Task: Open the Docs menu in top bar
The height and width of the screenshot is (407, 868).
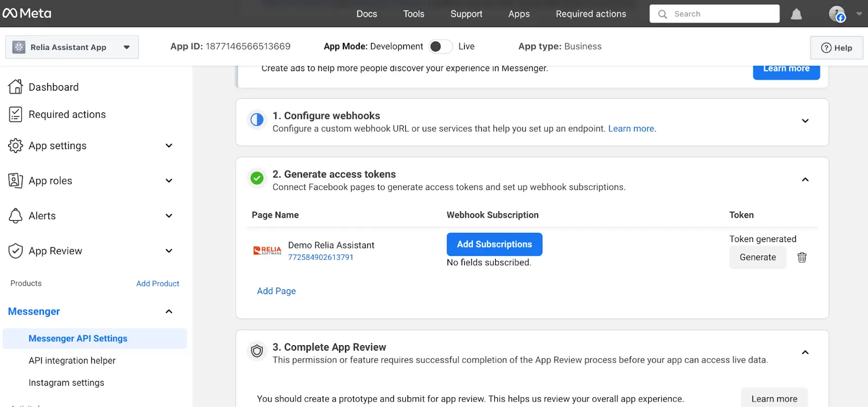Action: 367,14
